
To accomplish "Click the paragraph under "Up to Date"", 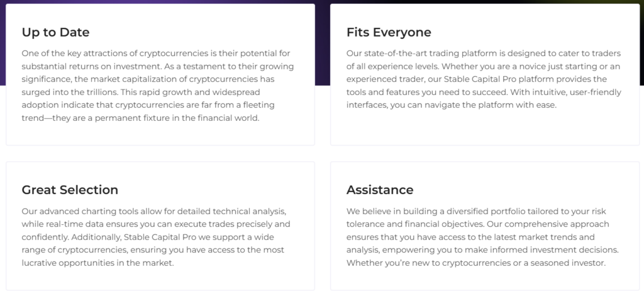I will pyautogui.click(x=157, y=85).
